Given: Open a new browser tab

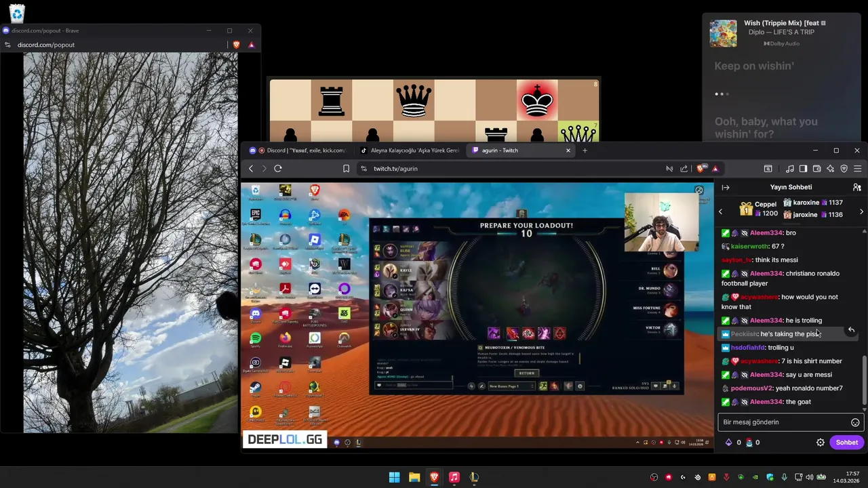Looking at the screenshot, I should (585, 150).
